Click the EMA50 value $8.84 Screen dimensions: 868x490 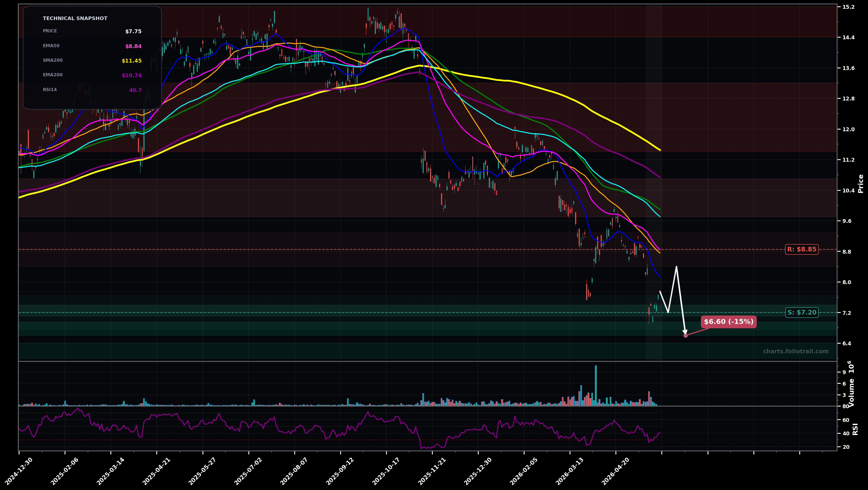coord(134,46)
